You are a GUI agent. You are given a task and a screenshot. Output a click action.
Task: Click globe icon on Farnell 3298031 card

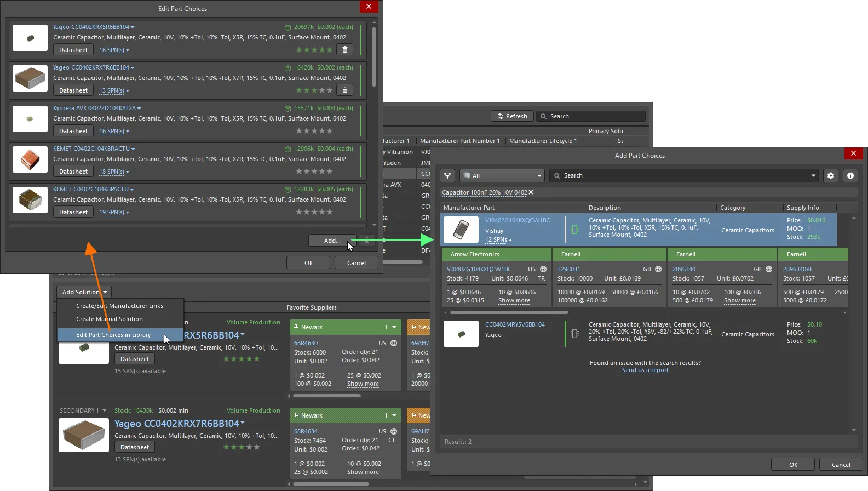point(658,269)
